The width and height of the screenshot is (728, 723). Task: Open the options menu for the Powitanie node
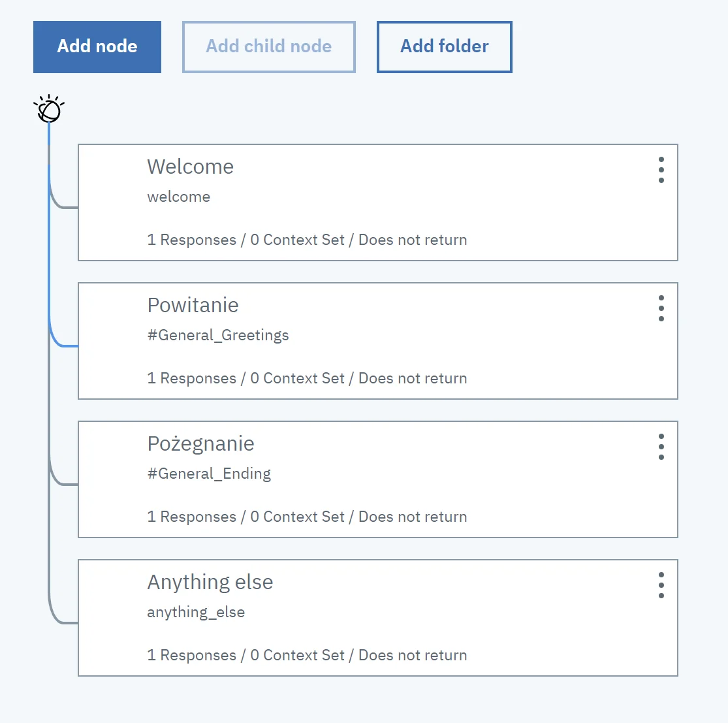pos(661,308)
